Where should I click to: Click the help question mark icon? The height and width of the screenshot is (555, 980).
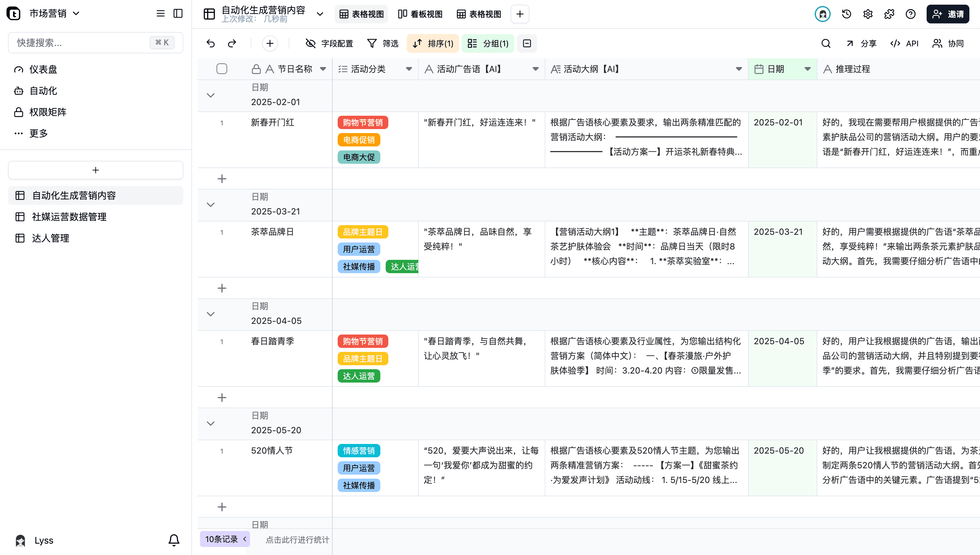pos(910,14)
